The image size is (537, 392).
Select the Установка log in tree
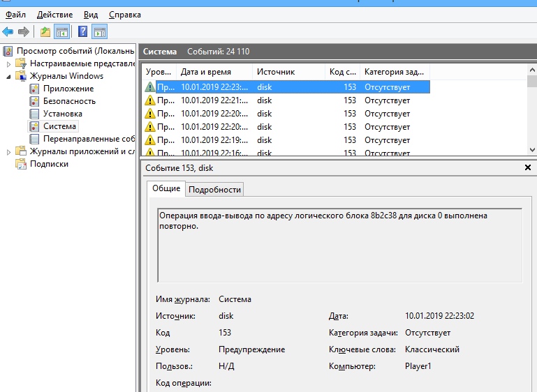tap(62, 114)
